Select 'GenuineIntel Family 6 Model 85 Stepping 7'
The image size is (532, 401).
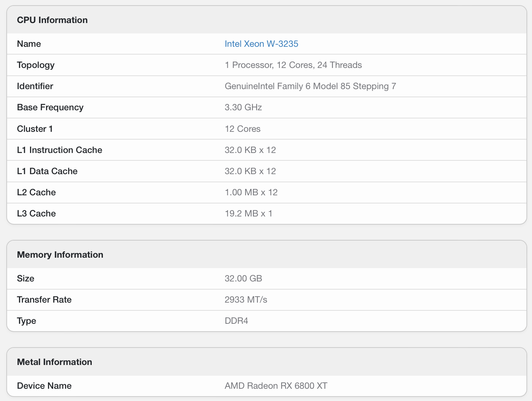pyautogui.click(x=310, y=87)
